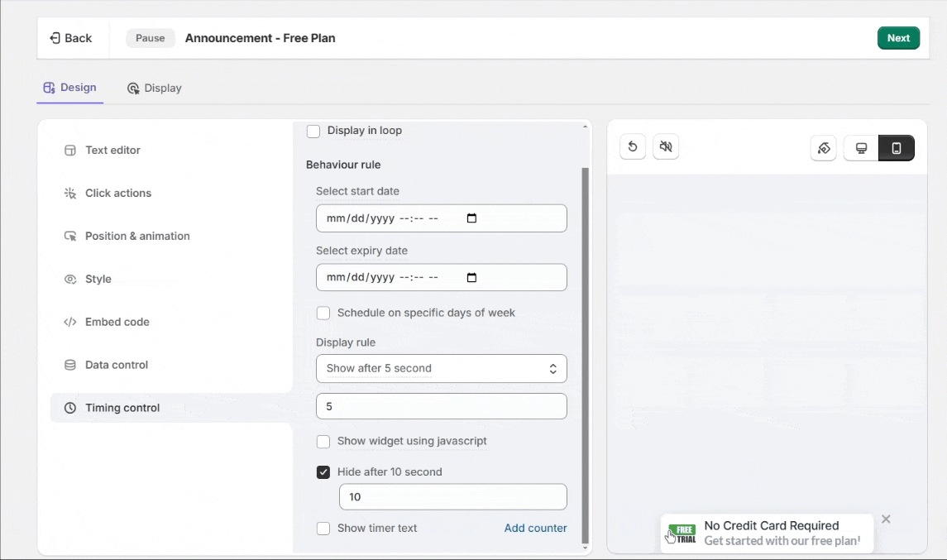Close the preview notification widget
This screenshot has width=947, height=560.
(x=886, y=519)
